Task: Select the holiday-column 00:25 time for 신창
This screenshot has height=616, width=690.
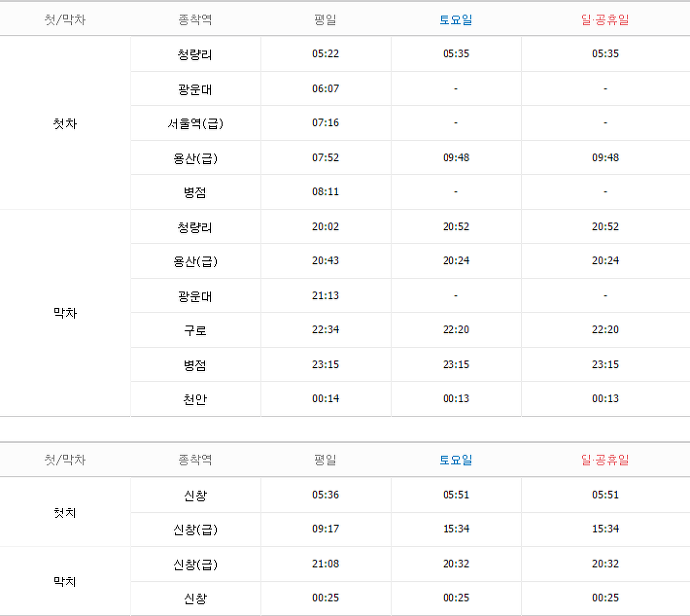Action: [x=605, y=598]
